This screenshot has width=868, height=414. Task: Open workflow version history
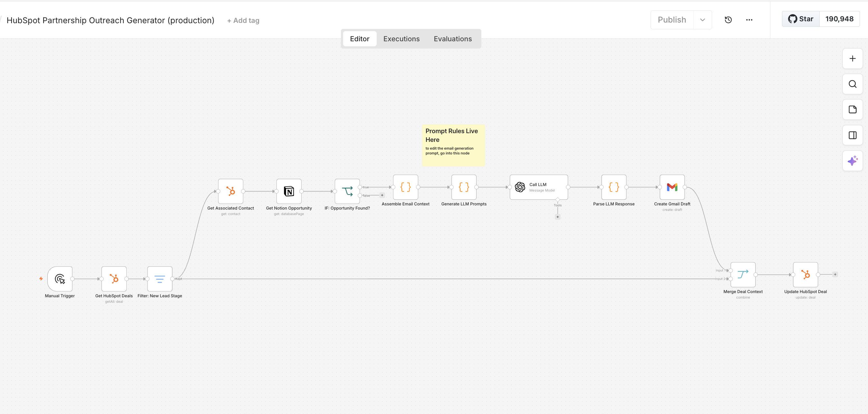pos(728,20)
